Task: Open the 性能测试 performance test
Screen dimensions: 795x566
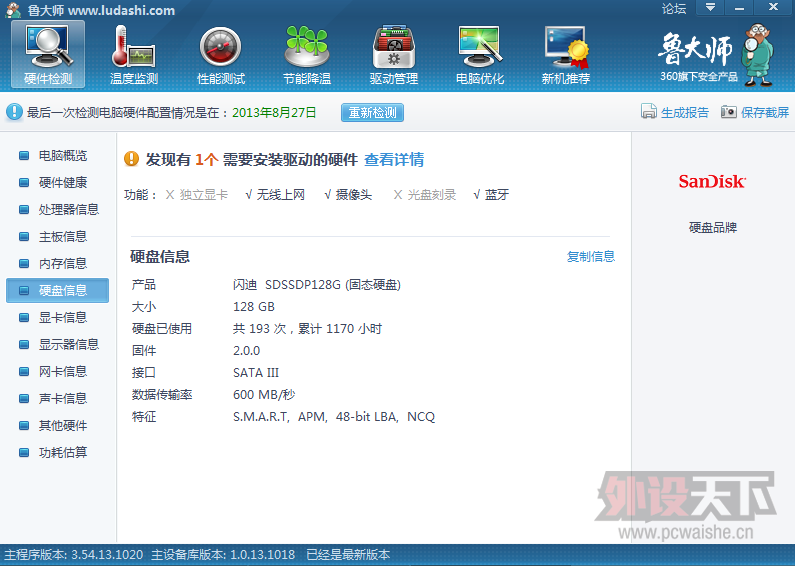Action: point(221,55)
